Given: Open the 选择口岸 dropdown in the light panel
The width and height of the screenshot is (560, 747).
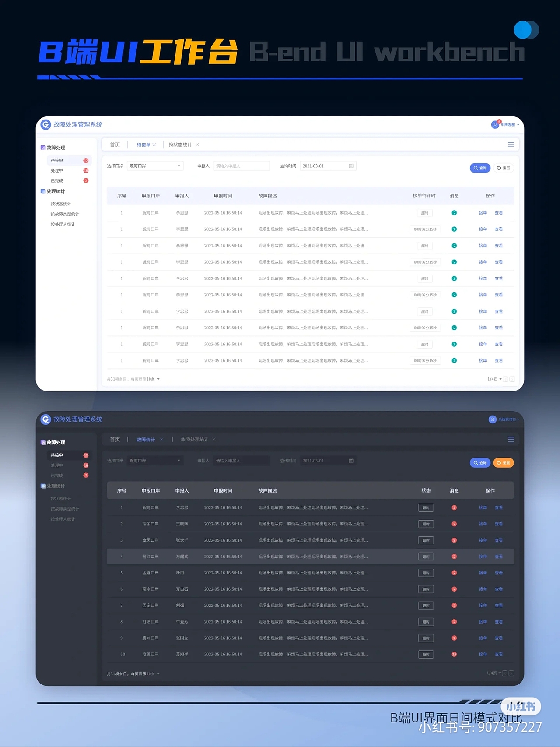Looking at the screenshot, I should coord(155,166).
